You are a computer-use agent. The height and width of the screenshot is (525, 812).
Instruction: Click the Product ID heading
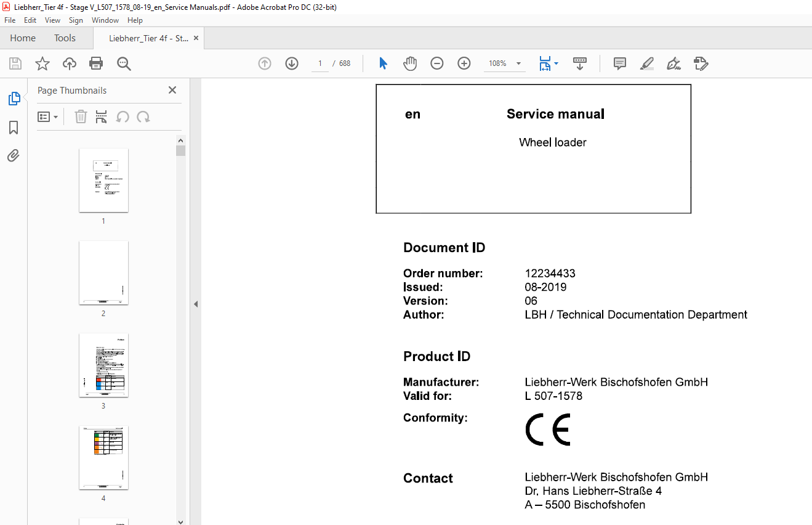pyautogui.click(x=436, y=356)
